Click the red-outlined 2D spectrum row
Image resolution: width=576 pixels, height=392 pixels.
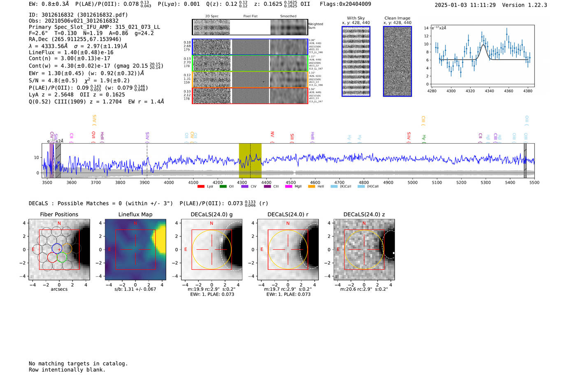pos(250,95)
